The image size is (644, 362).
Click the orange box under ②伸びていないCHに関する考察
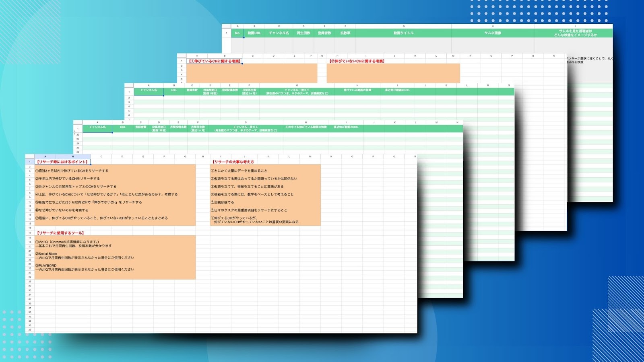point(393,73)
